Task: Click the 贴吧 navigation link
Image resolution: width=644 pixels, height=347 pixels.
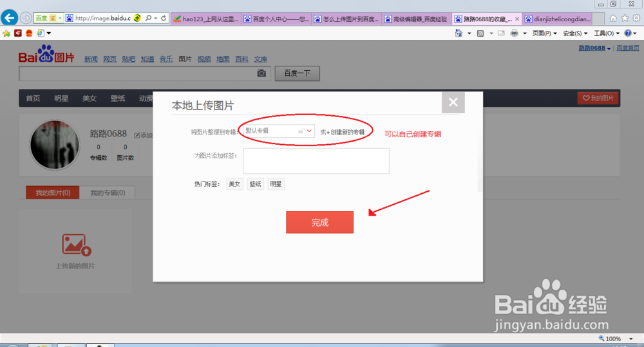Action: [129, 59]
